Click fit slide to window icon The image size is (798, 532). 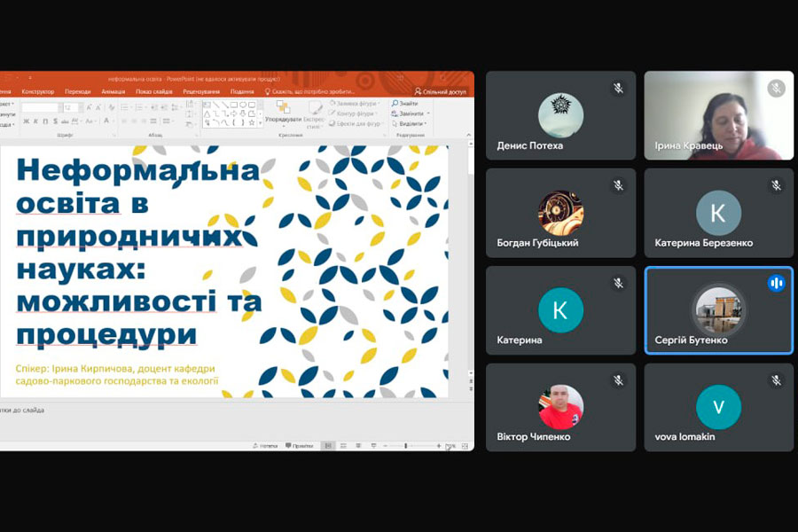click(x=465, y=446)
